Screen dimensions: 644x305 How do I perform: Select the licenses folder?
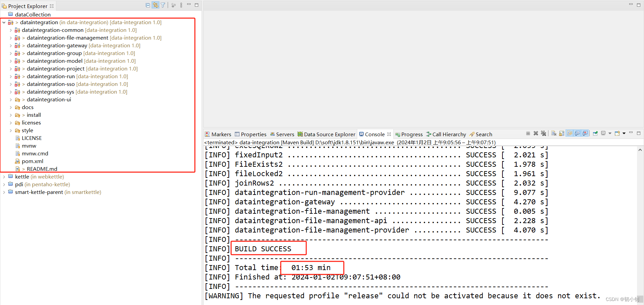coord(31,123)
